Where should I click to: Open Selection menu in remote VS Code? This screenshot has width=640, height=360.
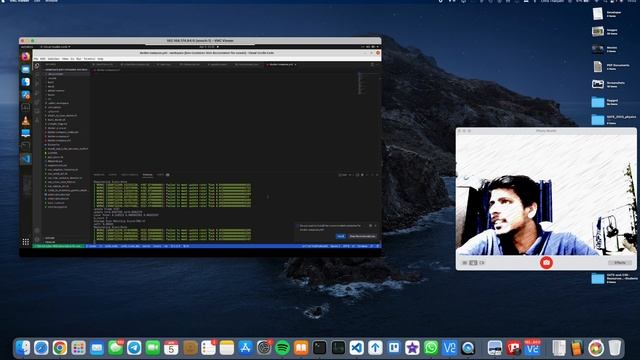point(53,59)
